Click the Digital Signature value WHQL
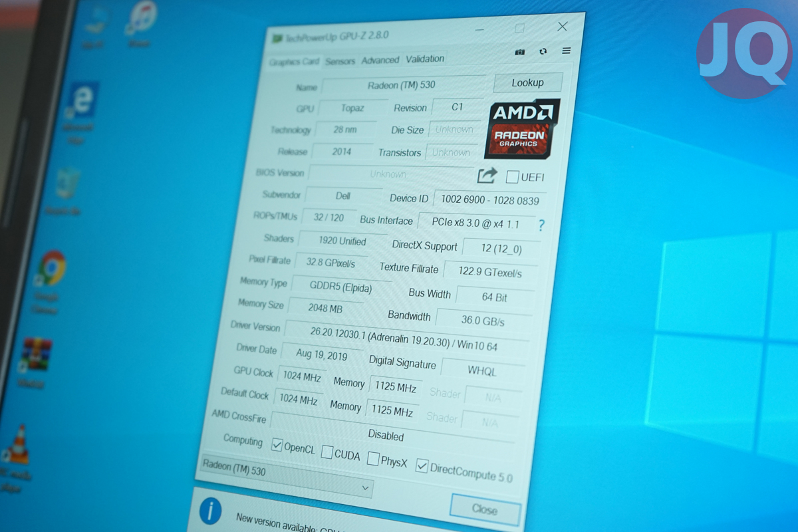Viewport: 798px width, 532px height. pos(482,371)
